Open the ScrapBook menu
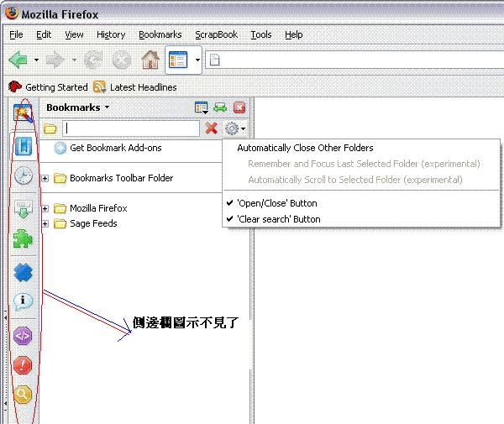 coord(217,34)
